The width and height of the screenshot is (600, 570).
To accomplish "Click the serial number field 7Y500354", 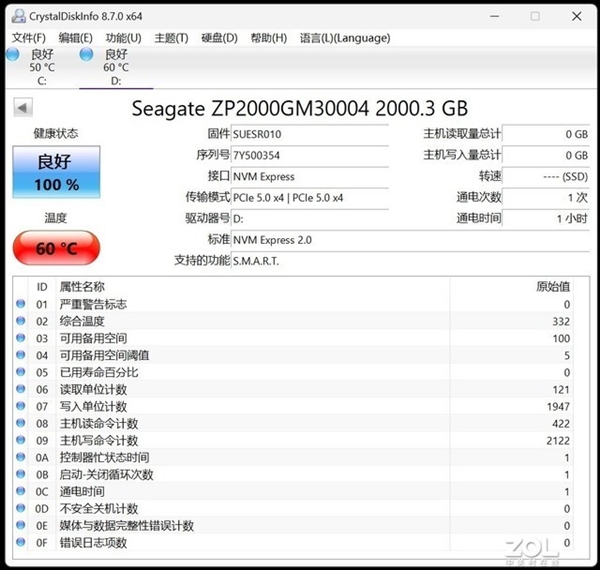I will pyautogui.click(x=310, y=155).
